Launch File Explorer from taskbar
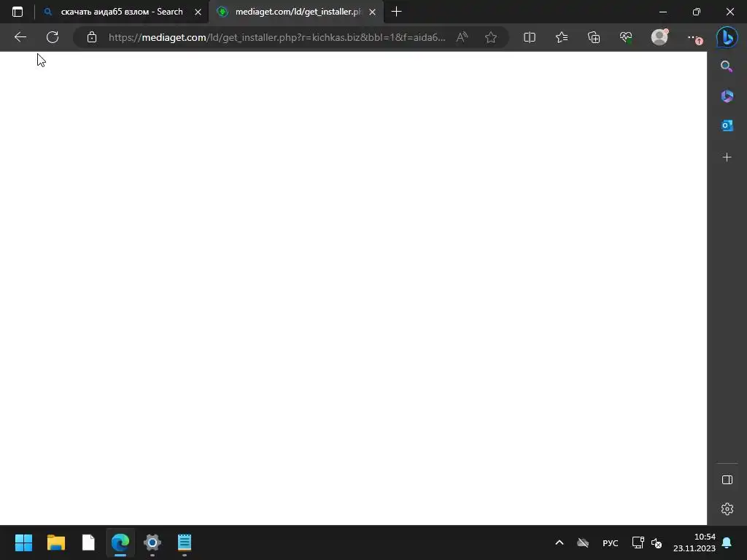747x560 pixels. pyautogui.click(x=56, y=542)
